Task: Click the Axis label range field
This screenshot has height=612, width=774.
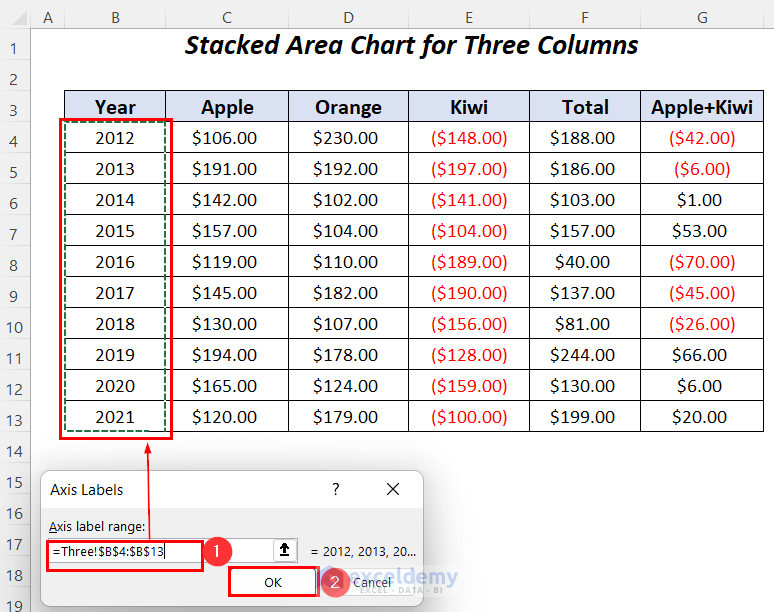Action: (160, 550)
